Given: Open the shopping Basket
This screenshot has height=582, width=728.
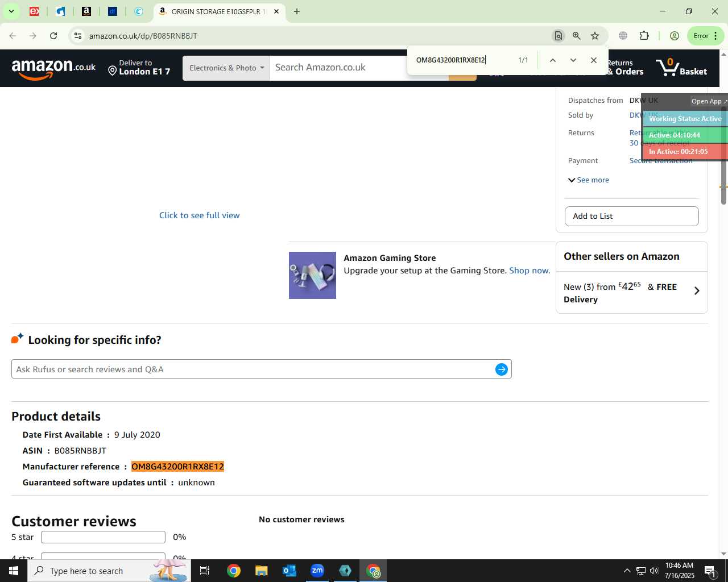Looking at the screenshot, I should coord(681,68).
